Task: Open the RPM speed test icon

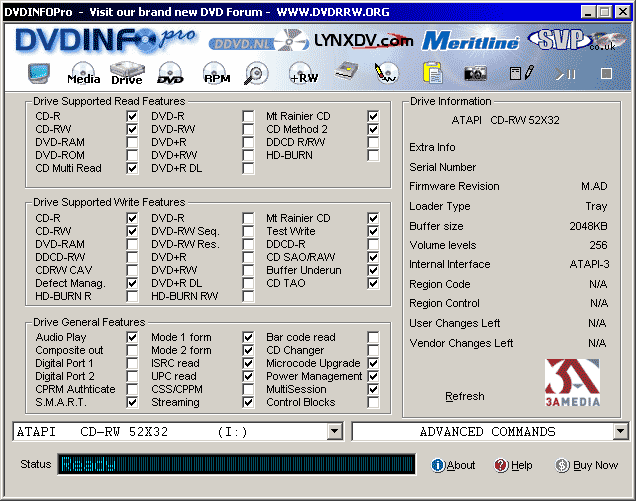Action: pyautogui.click(x=216, y=74)
